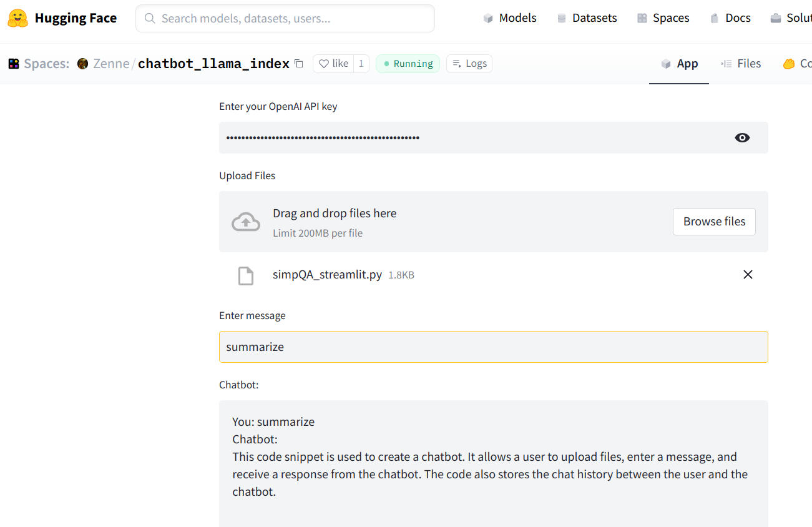Like this space with the heart button
Viewport: 812px width, 527px height.
[x=333, y=64]
